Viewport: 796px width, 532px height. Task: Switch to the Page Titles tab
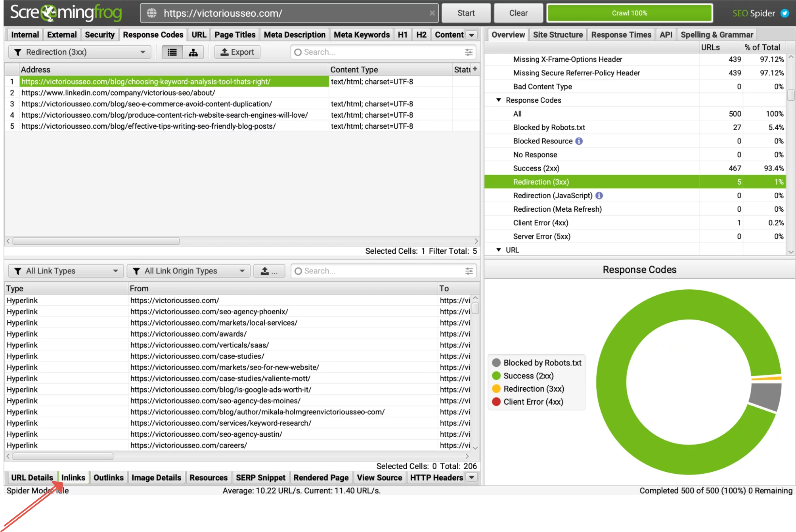click(x=235, y=35)
